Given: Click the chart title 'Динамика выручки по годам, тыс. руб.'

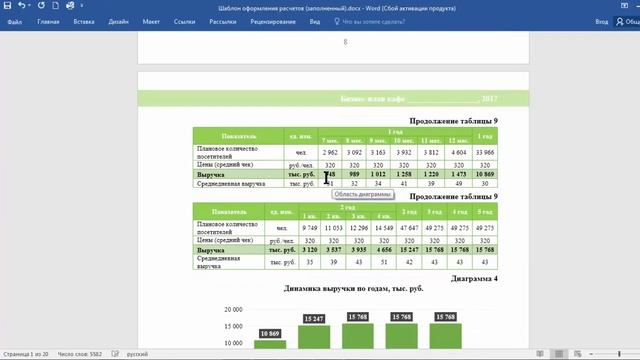Looking at the screenshot, I should (x=353, y=289).
